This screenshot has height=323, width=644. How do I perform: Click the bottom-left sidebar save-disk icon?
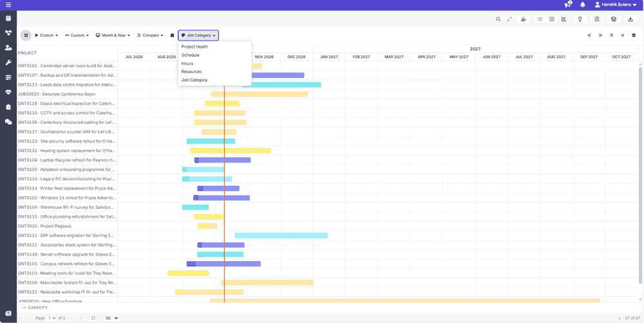coord(8,313)
